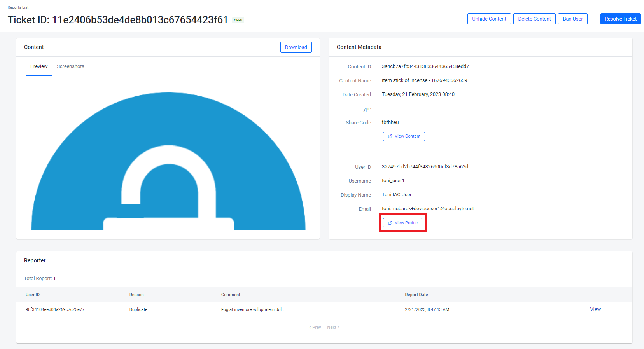Click the Comment column header
The image size is (644, 349).
tap(231, 295)
